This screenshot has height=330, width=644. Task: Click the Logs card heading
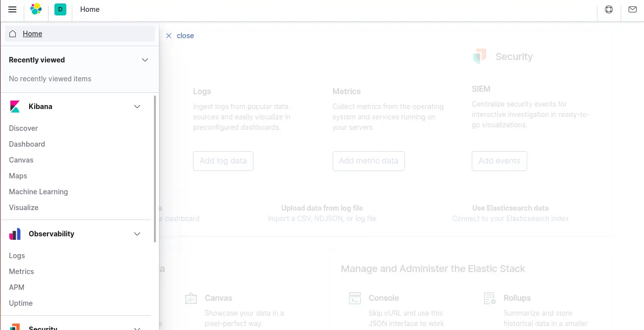point(202,92)
